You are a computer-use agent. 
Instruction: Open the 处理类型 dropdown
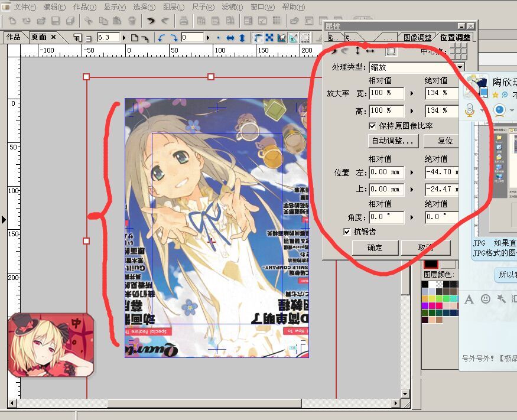click(x=460, y=67)
